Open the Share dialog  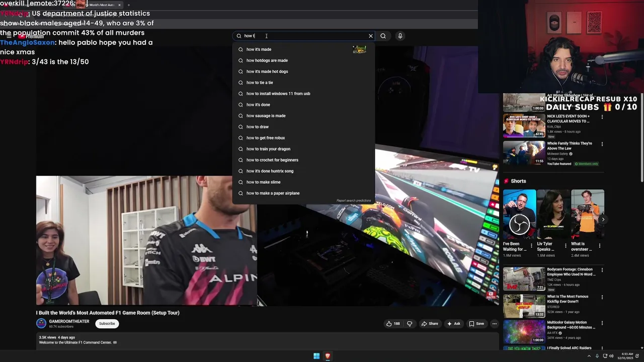point(430,324)
